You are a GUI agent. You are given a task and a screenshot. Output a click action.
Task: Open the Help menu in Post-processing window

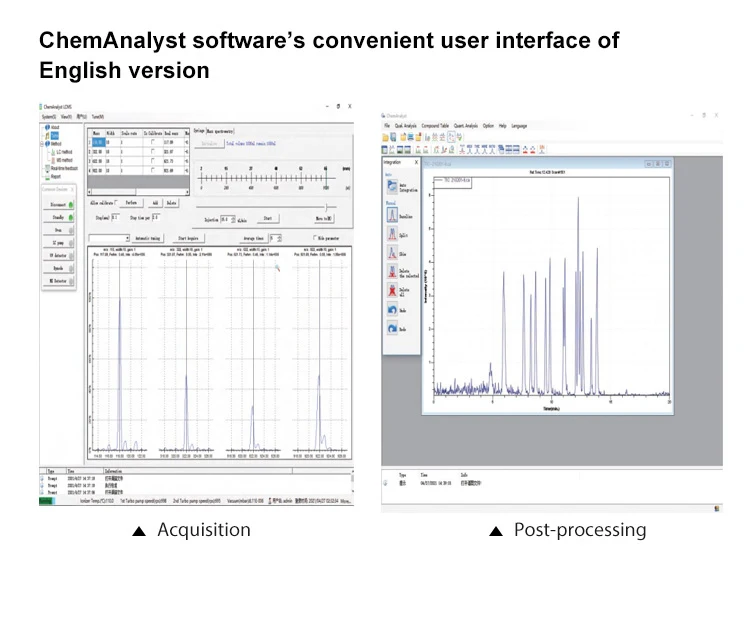[503, 126]
